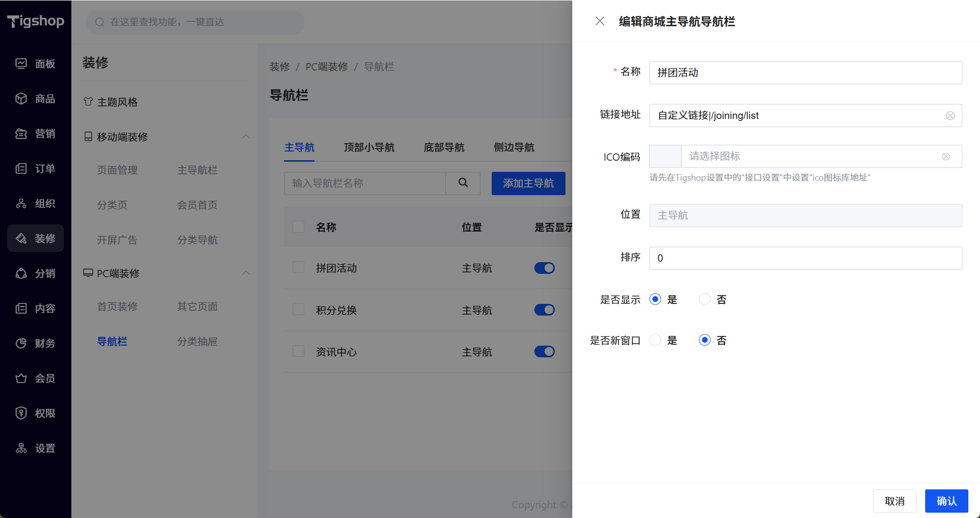Open the 设置 settings sidebar icon
The width and height of the screenshot is (980, 518).
point(21,448)
